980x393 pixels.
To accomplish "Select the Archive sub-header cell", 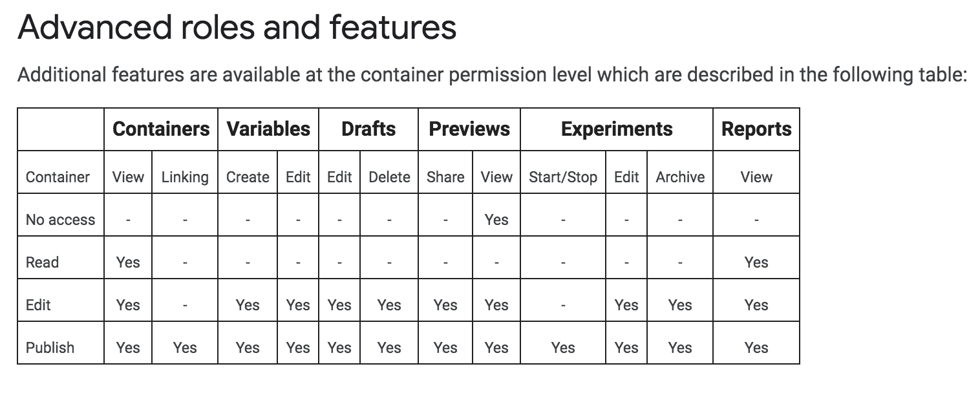I will click(x=680, y=177).
